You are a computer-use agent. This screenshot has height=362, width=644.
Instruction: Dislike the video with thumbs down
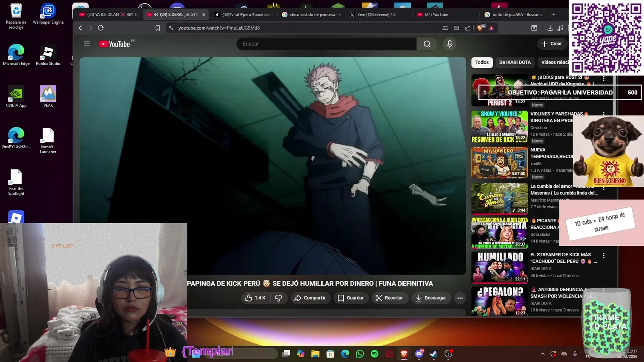(x=278, y=298)
